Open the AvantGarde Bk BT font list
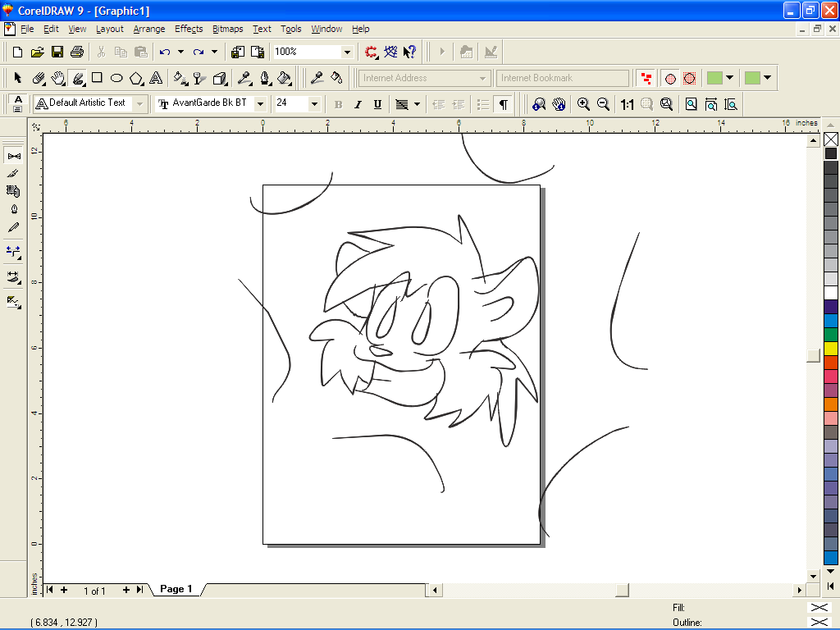Image resolution: width=840 pixels, height=630 pixels. (x=260, y=104)
